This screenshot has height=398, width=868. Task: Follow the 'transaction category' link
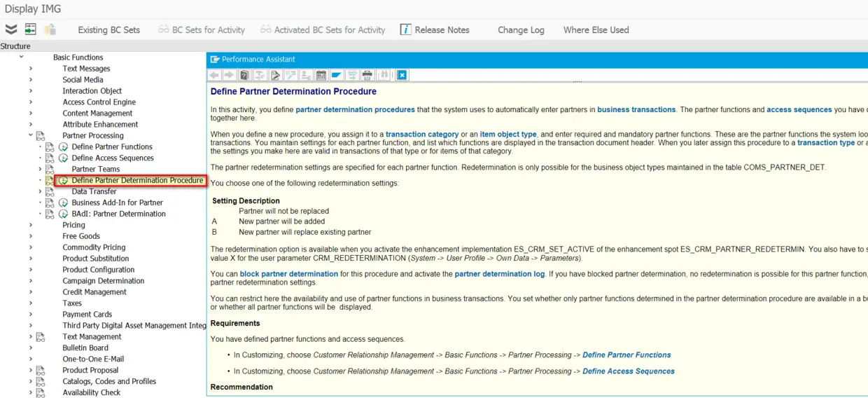[x=422, y=134]
